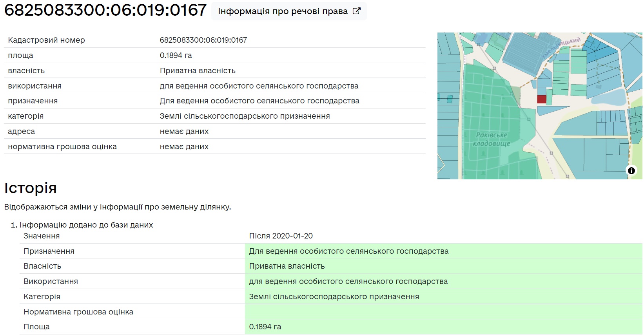Click the Після 2020-01-20 column header
644x336 pixels.
click(x=281, y=236)
